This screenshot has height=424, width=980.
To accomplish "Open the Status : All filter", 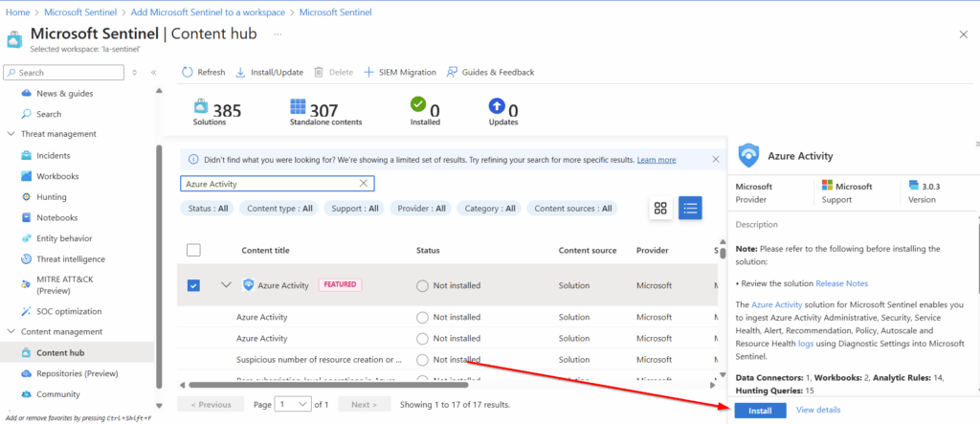I will tap(208, 209).
